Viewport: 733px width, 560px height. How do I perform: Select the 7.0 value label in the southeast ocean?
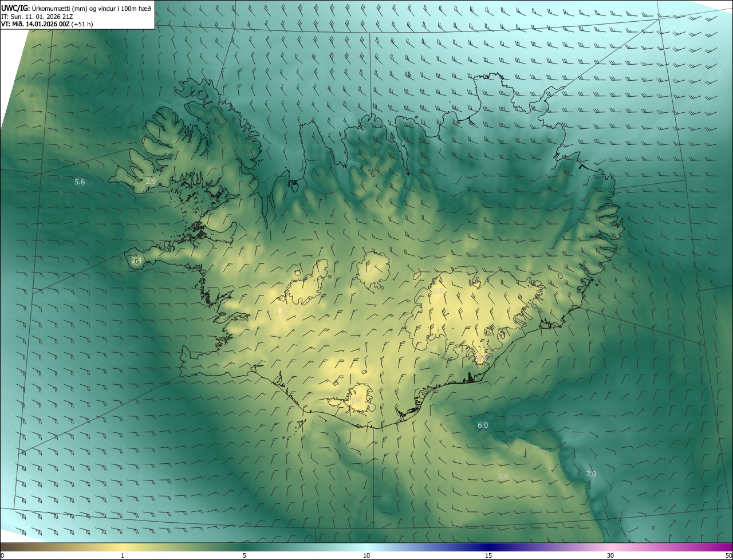pyautogui.click(x=591, y=474)
